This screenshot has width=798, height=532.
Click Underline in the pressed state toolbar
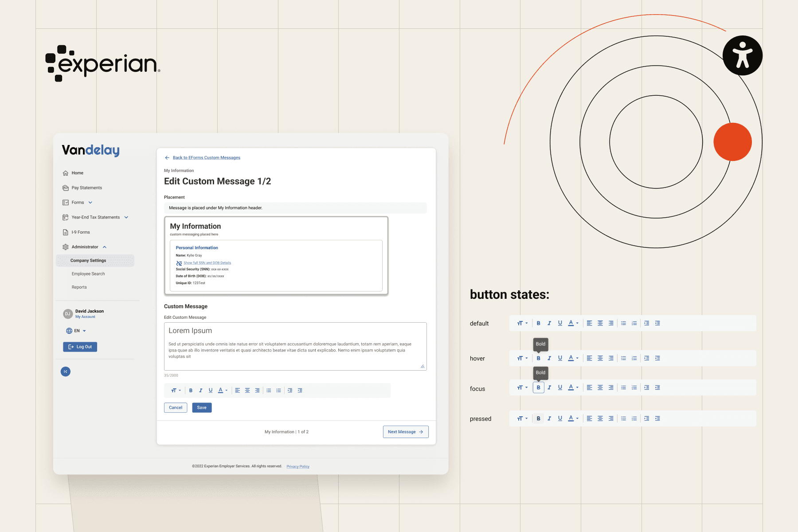click(560, 419)
